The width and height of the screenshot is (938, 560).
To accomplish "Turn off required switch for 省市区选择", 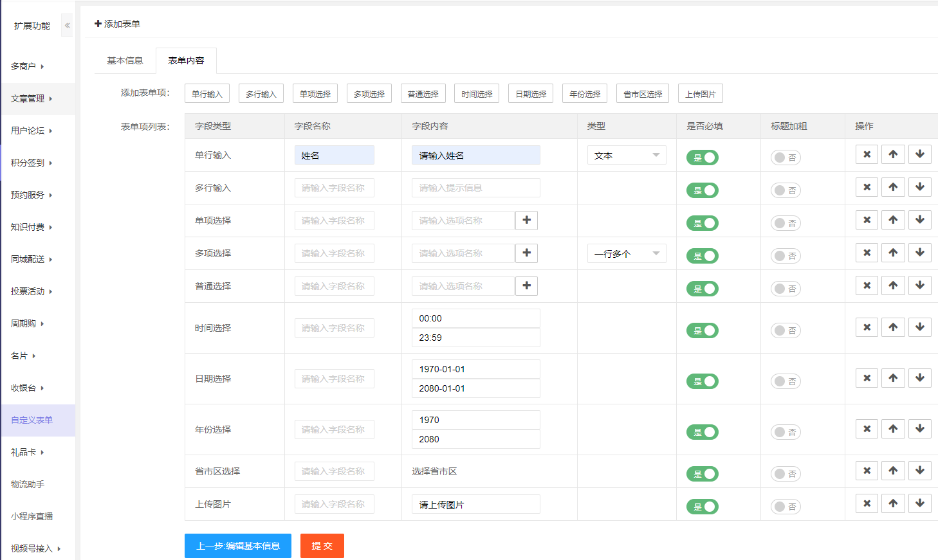I will click(x=703, y=474).
